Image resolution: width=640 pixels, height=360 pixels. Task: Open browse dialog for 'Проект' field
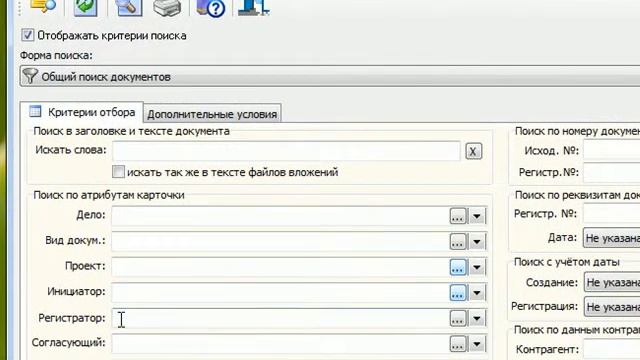[458, 267]
